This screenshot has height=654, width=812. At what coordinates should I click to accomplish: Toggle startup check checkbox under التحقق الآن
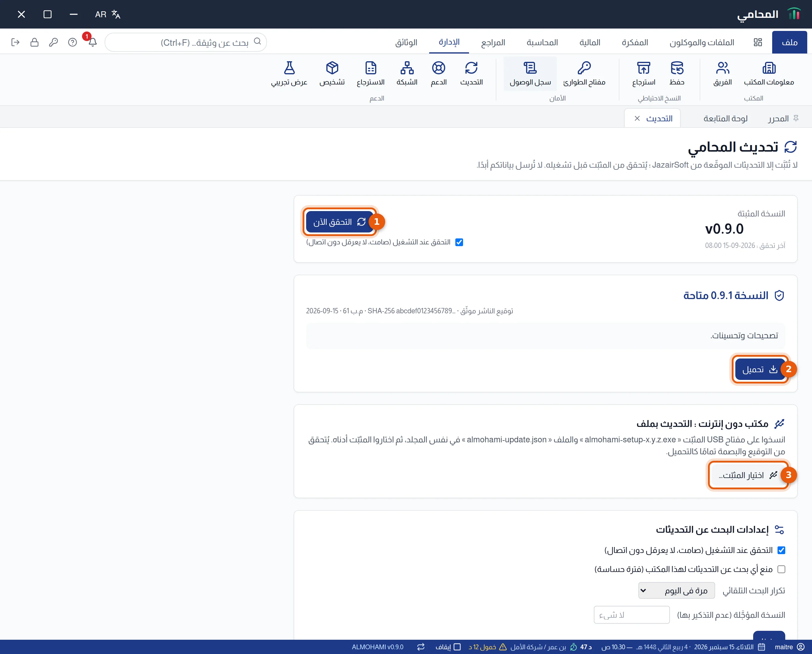pyautogui.click(x=459, y=242)
